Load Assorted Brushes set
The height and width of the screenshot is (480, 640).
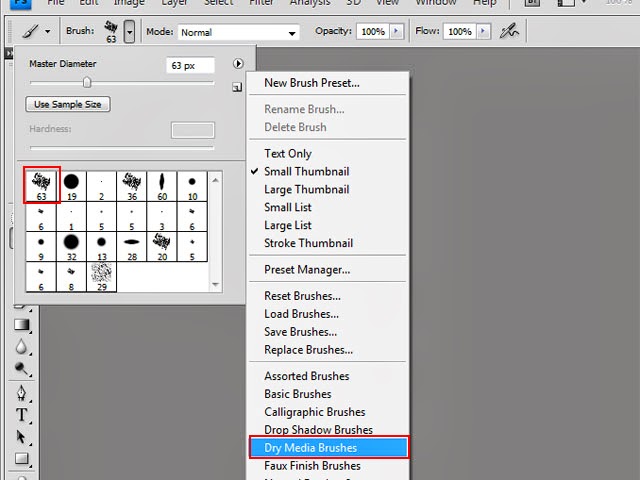[x=307, y=376]
